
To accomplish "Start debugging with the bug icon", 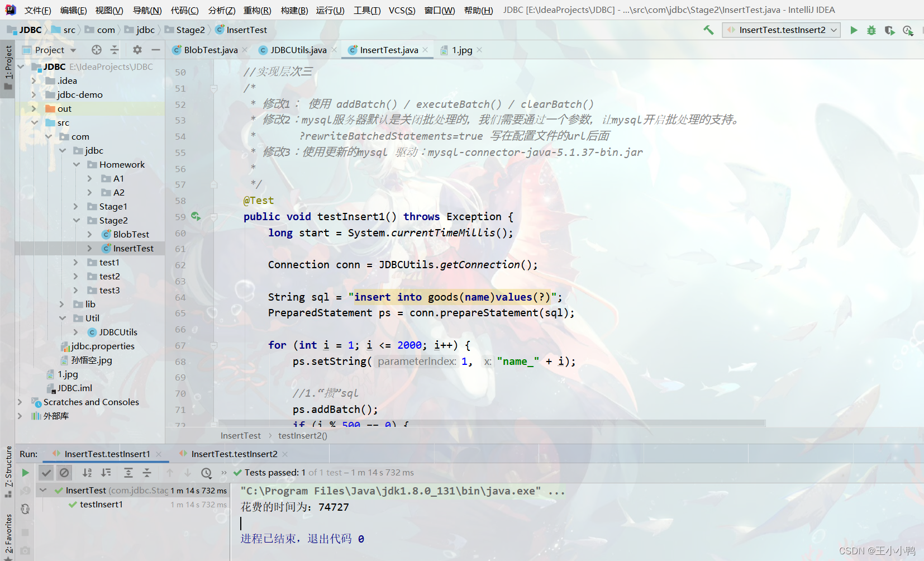I will [871, 30].
